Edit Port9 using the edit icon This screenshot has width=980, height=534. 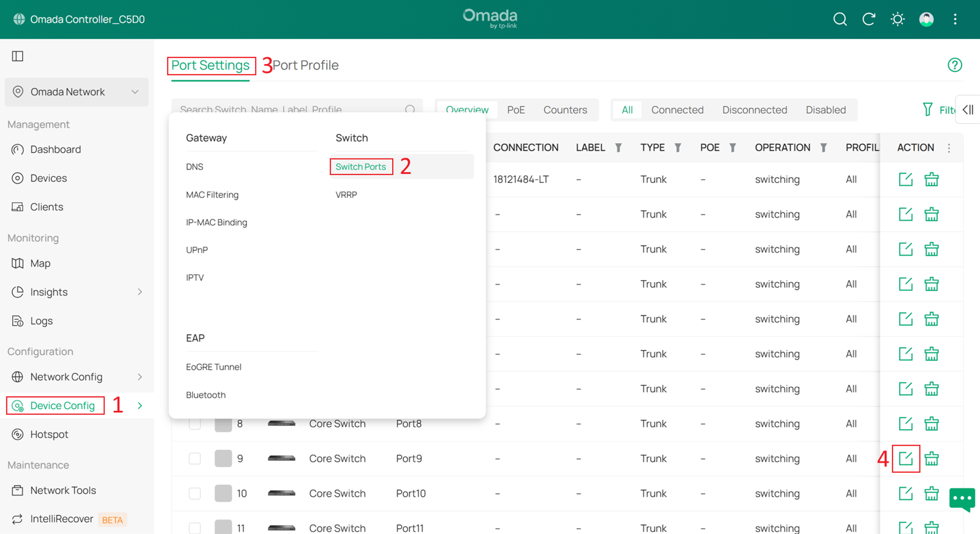point(906,459)
